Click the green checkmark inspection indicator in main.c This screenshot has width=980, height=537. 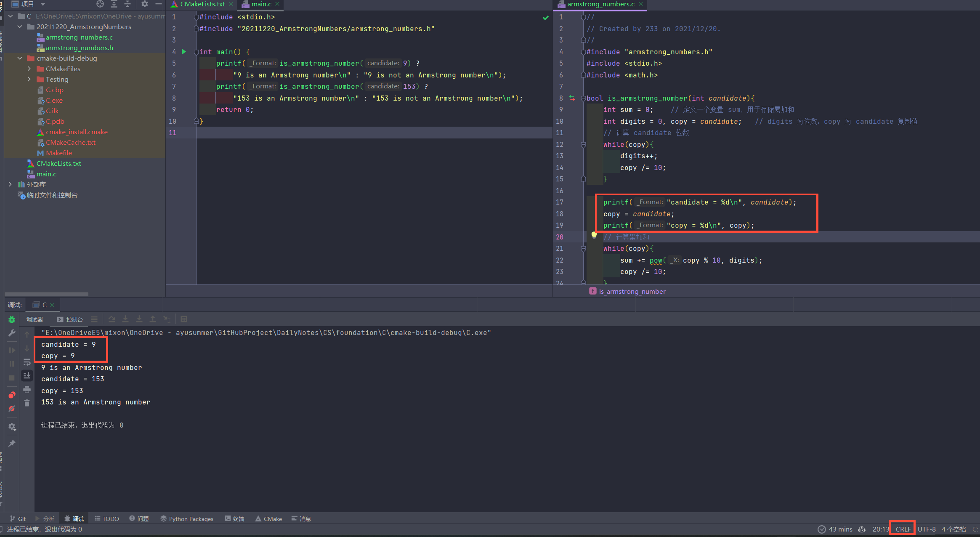click(546, 18)
